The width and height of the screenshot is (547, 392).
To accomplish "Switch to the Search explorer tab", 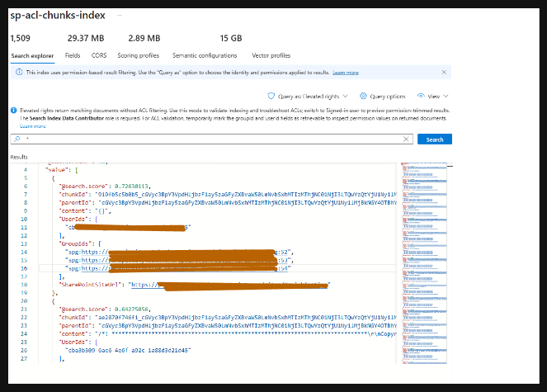I will [x=32, y=56].
